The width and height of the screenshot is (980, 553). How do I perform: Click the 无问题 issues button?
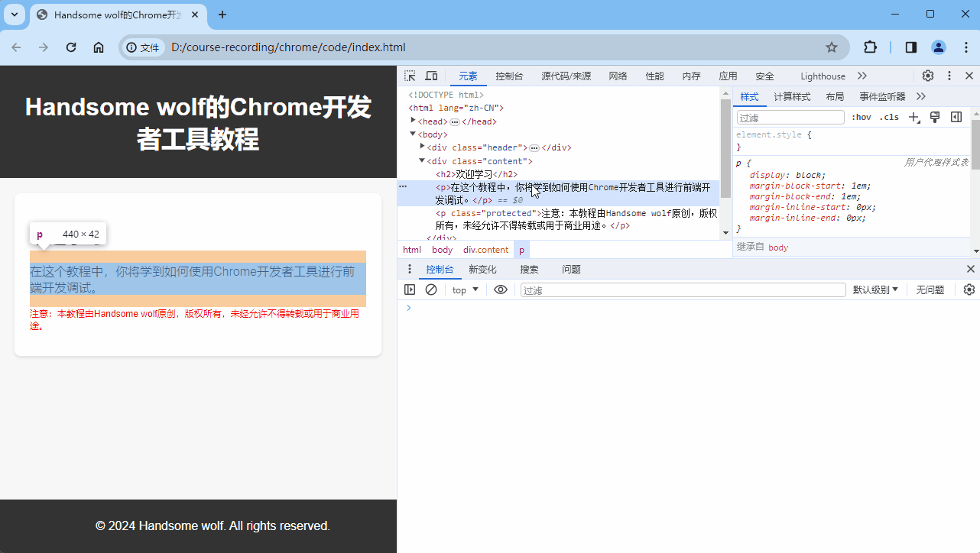pos(930,289)
